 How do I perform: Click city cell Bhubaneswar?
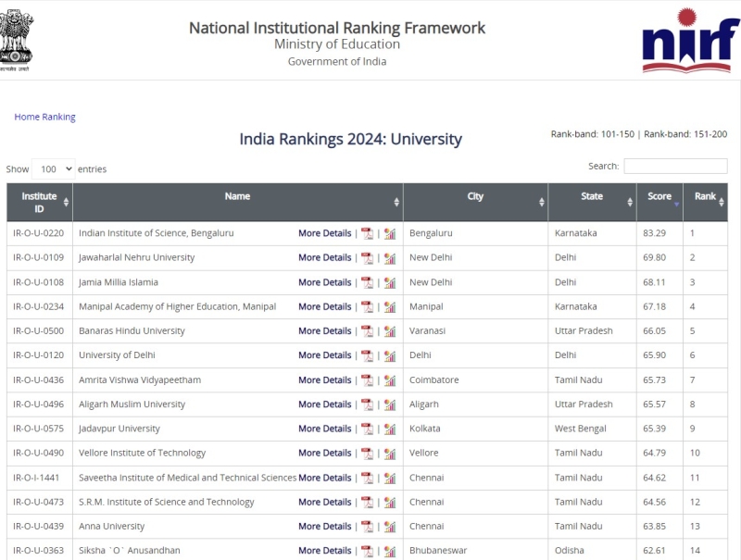[438, 551]
